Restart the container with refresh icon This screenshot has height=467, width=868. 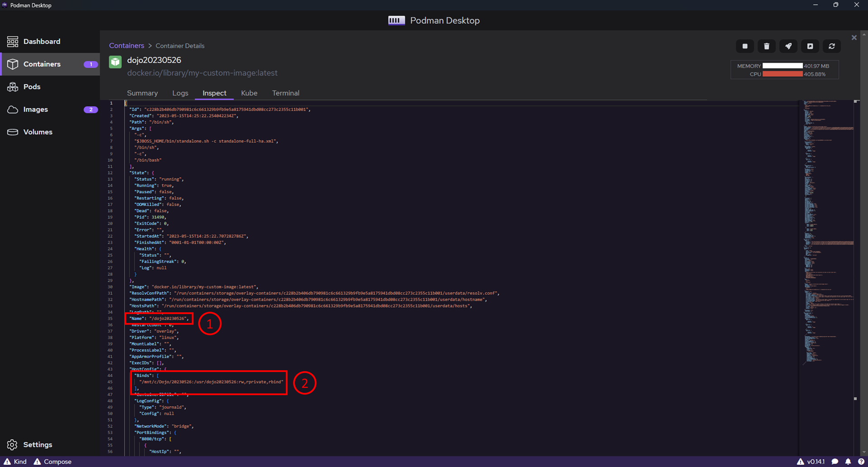click(x=832, y=46)
